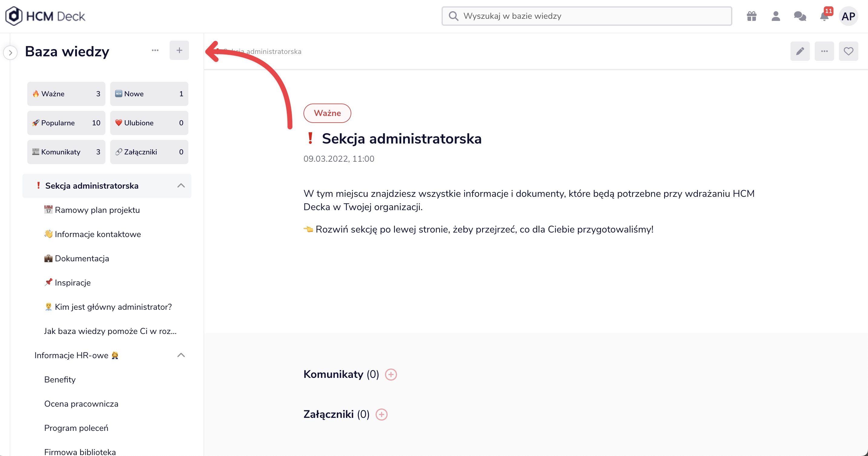Open Ramowy plan projektu page
The height and width of the screenshot is (456, 868).
(x=97, y=210)
